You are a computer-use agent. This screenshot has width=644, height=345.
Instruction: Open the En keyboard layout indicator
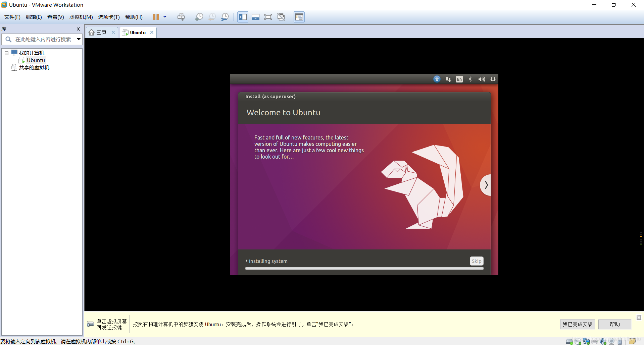(459, 79)
